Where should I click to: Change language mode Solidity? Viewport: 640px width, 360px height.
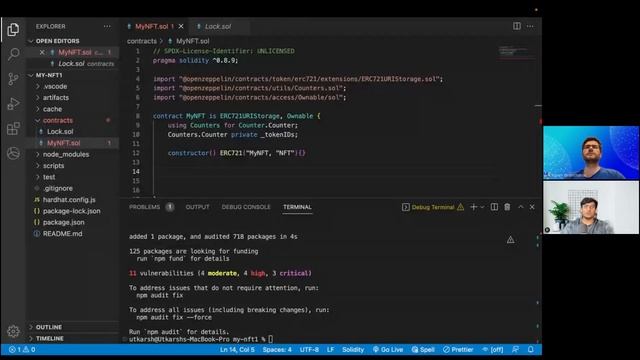[x=353, y=349]
